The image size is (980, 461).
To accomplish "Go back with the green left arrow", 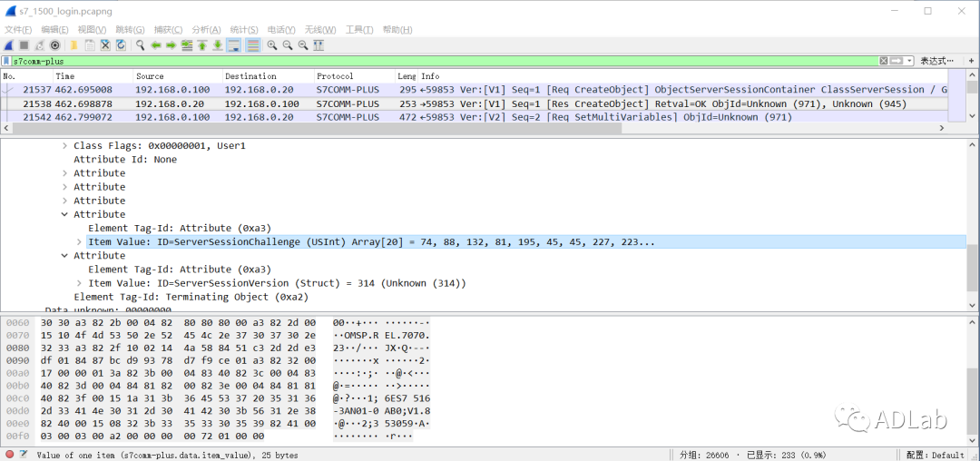I will [156, 45].
